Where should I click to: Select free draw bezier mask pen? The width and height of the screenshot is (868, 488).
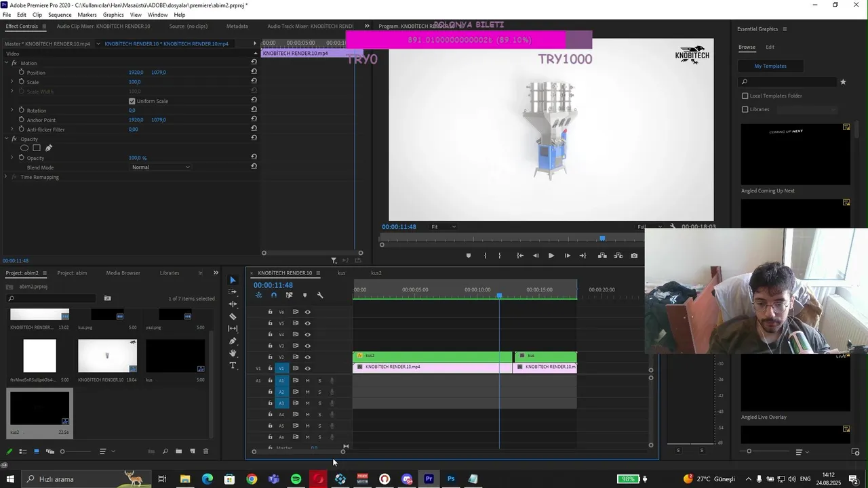coord(49,148)
